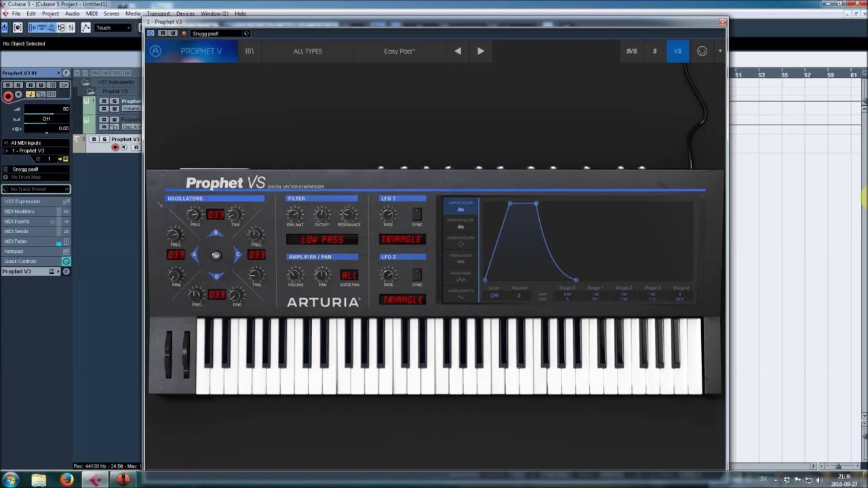The height and width of the screenshot is (488, 868).
Task: Click the envelope Repeat value field
Action: [519, 296]
